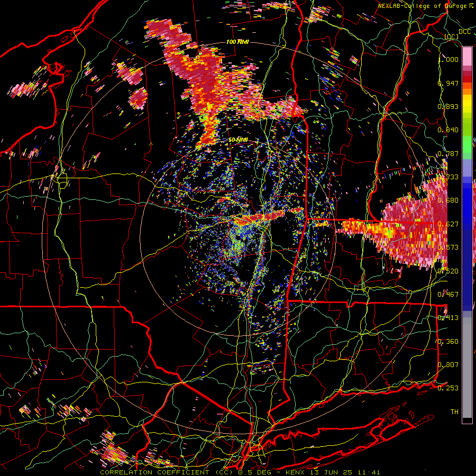Select the 0.360 scale value
The width and height of the screenshot is (476, 476).
(x=448, y=342)
